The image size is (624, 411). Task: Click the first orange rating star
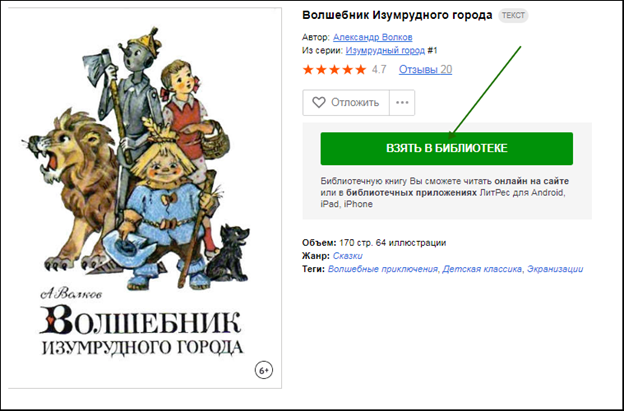(308, 70)
